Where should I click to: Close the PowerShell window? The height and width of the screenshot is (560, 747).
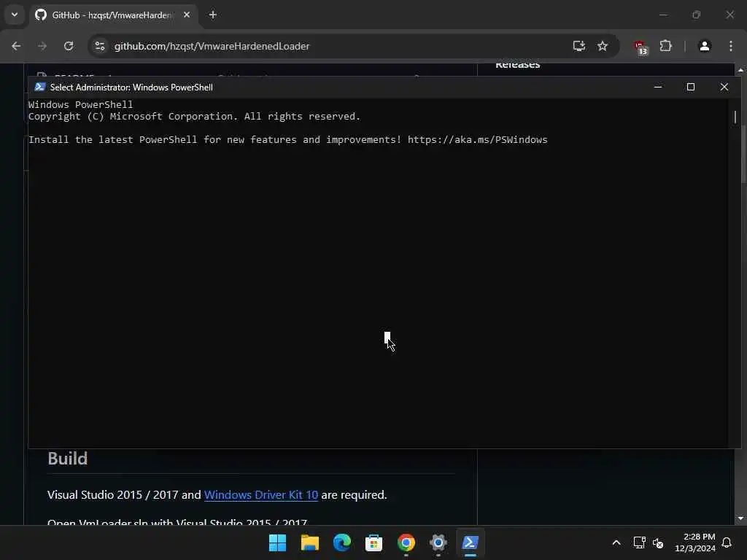724,87
